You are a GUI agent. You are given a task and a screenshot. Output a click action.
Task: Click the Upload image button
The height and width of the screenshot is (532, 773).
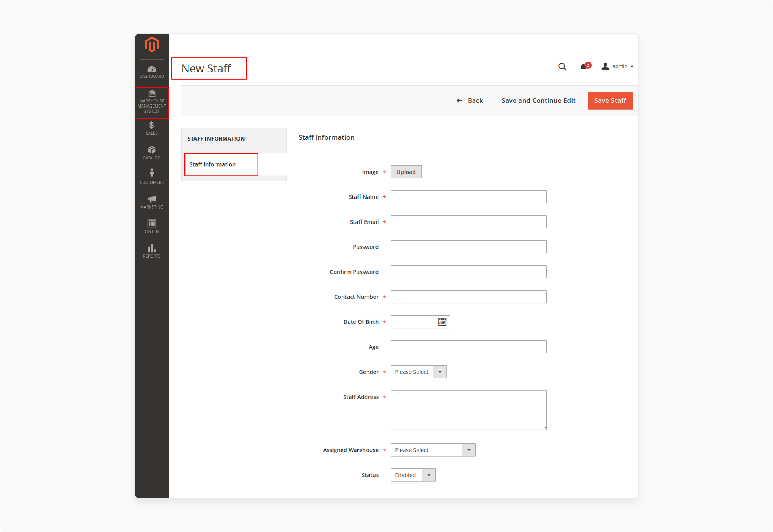click(406, 172)
